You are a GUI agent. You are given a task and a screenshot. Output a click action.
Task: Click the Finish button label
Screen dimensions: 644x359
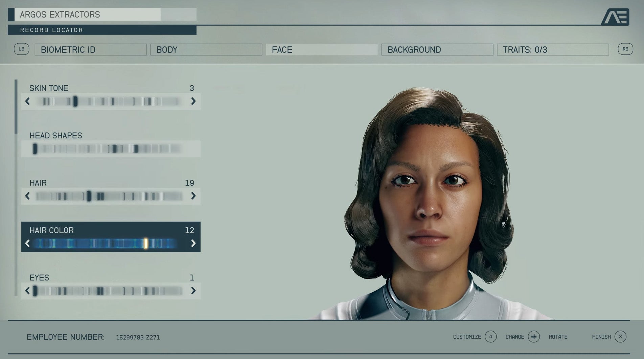coord(601,337)
